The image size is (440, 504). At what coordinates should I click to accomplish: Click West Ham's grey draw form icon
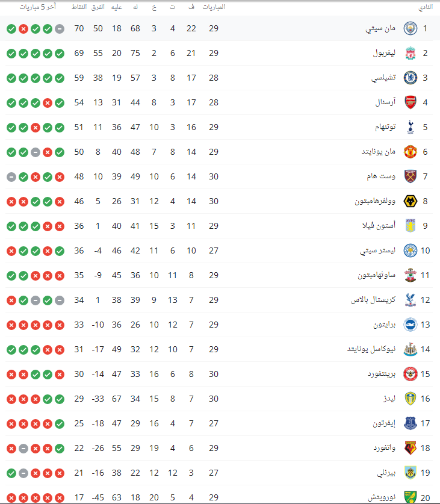[11, 176]
